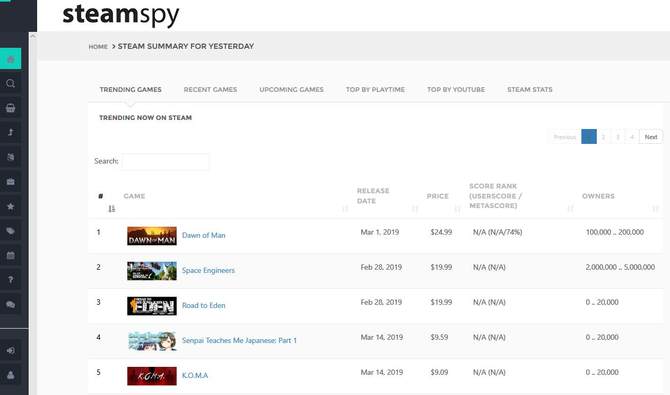Viewport: 670px width, 395px height.
Task: Click the Road to Eden thumbnail
Action: [x=152, y=306]
